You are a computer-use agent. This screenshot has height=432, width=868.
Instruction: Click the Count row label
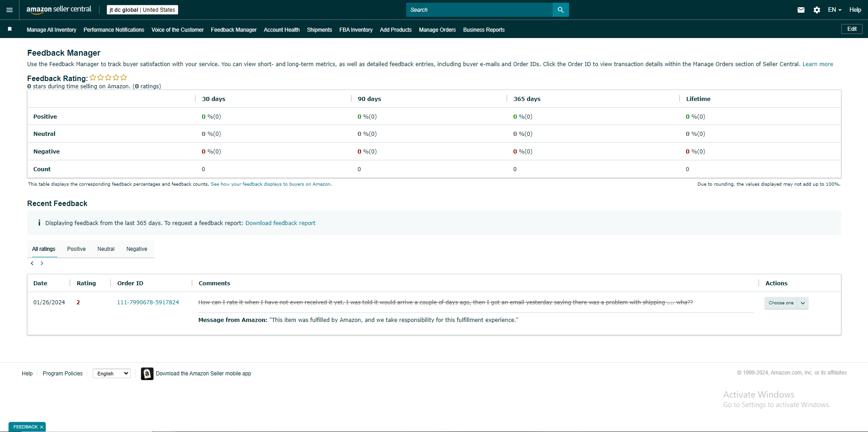(x=42, y=169)
